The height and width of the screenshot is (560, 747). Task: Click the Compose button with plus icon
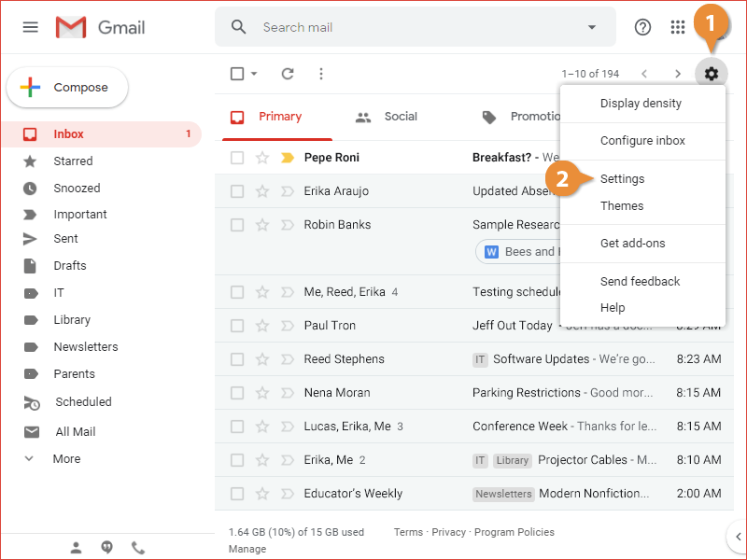coord(66,87)
